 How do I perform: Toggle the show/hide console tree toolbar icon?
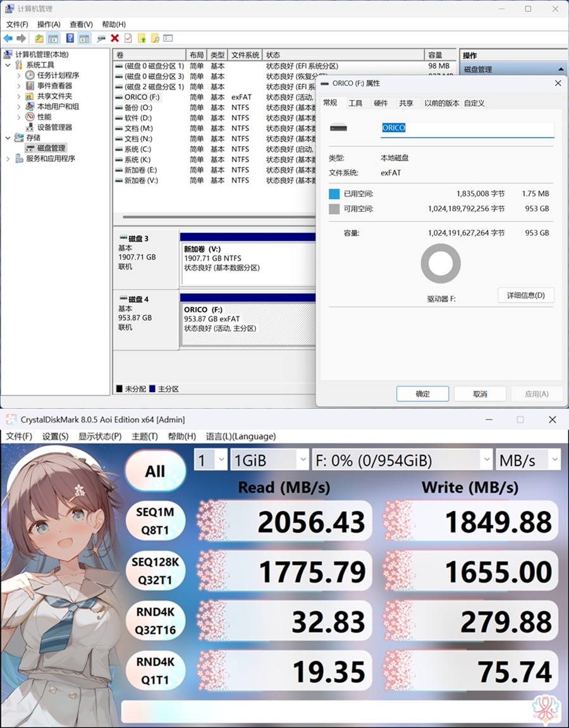53,39
